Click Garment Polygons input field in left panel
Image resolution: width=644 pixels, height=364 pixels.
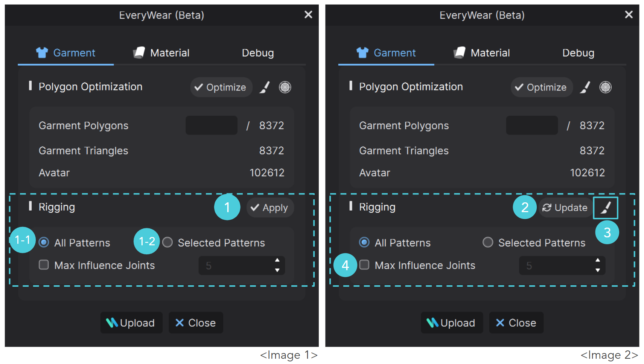[x=212, y=125]
